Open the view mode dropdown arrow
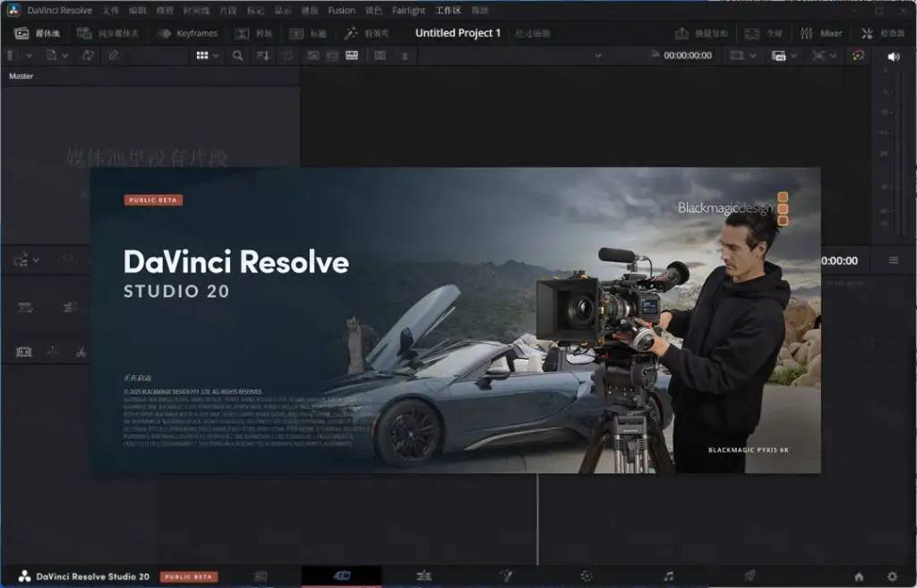 [216, 55]
